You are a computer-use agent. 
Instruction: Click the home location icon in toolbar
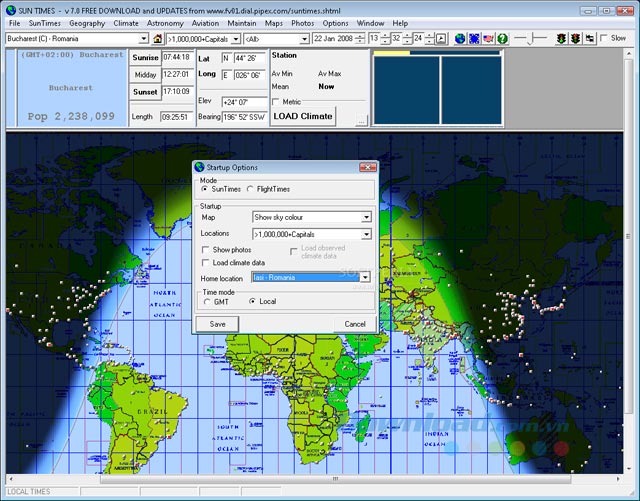[x=158, y=39]
